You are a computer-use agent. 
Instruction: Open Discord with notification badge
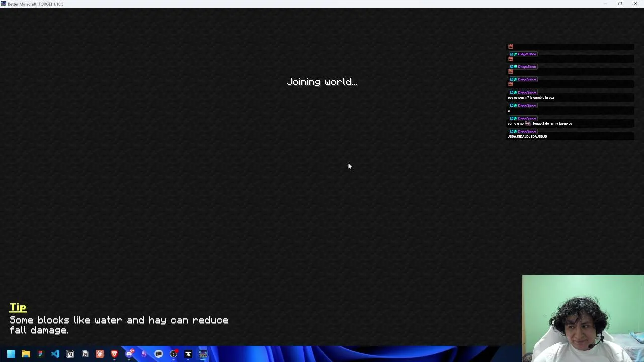(129, 354)
